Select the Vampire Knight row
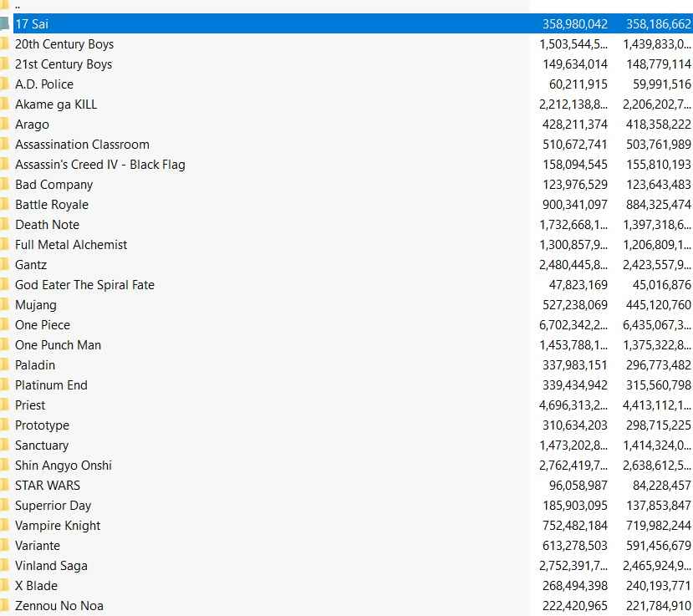Image resolution: width=693 pixels, height=616 pixels. click(58, 526)
